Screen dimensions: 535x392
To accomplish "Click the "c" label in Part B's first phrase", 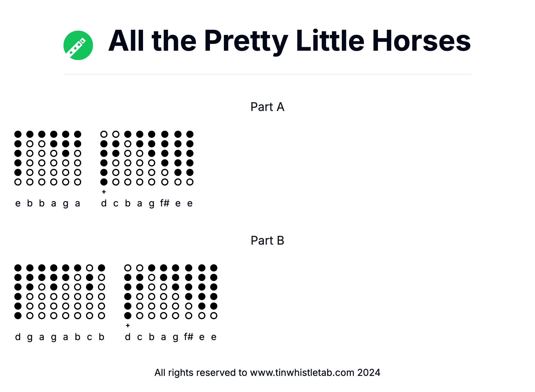I will coord(90,337).
